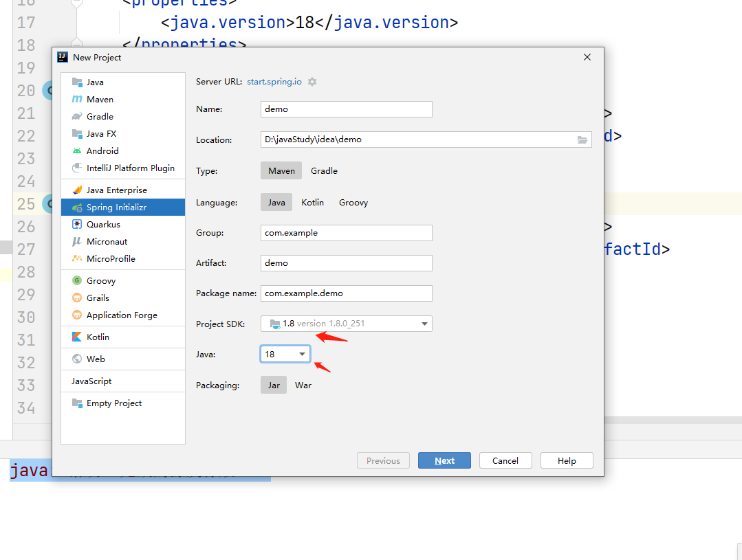Browse for location with folder icon
This screenshot has height=560, width=742.
point(582,139)
